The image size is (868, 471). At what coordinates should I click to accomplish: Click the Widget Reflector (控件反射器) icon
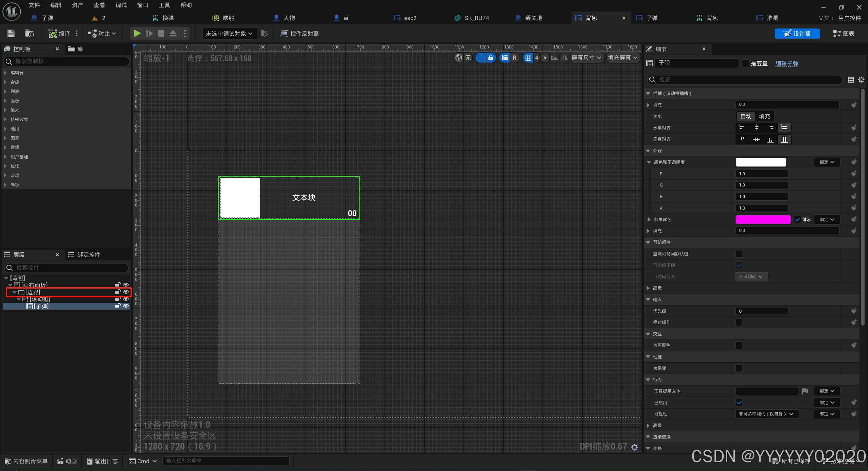tap(284, 33)
